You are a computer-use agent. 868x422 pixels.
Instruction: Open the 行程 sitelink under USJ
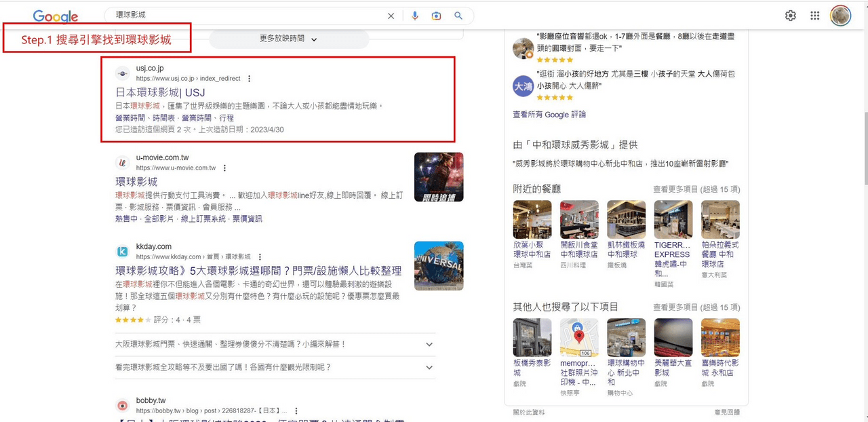(226, 118)
